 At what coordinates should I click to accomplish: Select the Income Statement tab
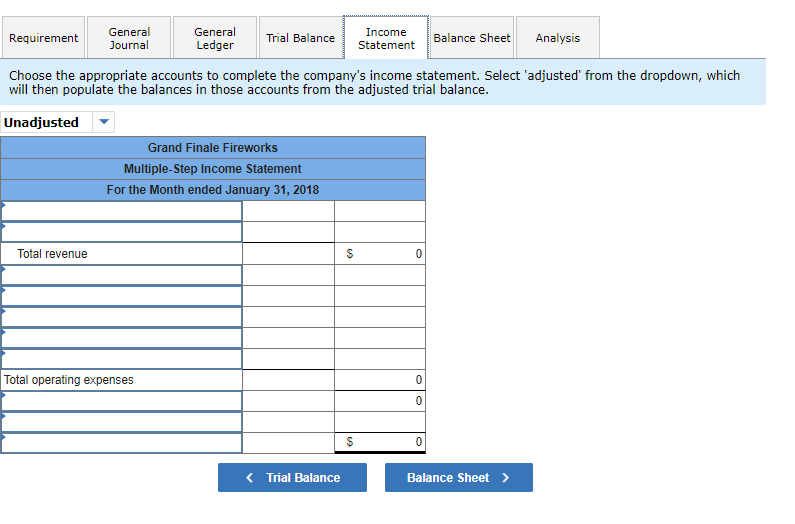(x=386, y=38)
